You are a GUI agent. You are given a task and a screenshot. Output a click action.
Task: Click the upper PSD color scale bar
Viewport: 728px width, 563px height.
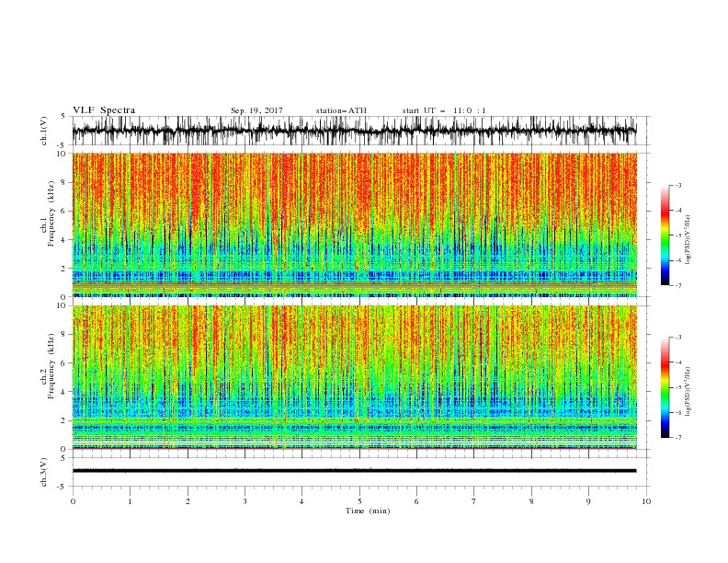coord(665,236)
